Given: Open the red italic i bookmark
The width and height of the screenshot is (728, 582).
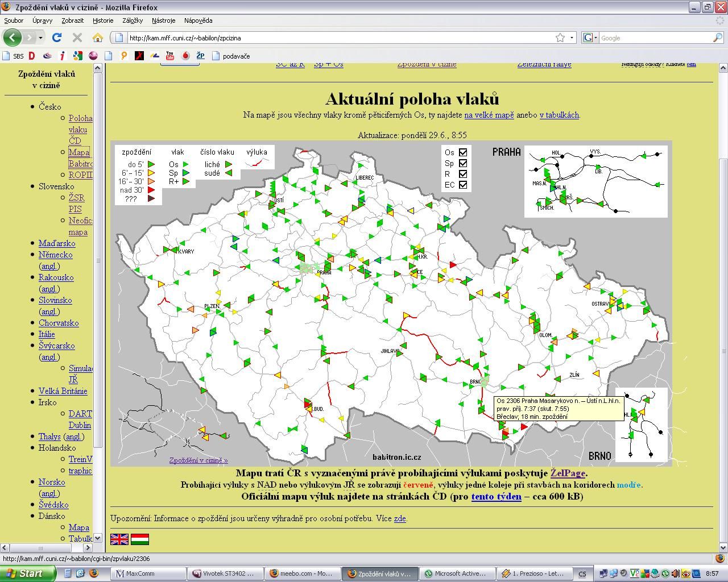Looking at the screenshot, I should [63, 56].
